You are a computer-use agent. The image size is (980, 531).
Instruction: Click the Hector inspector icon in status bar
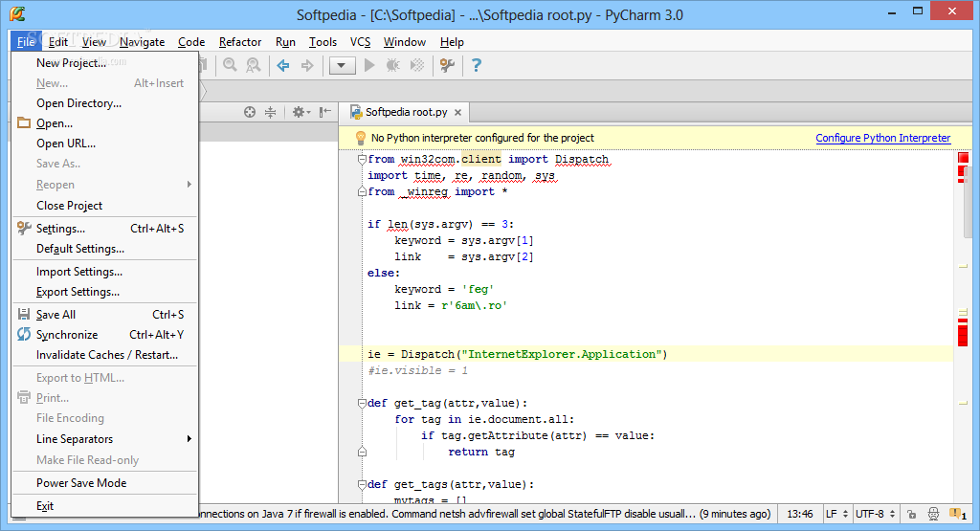pos(933,514)
